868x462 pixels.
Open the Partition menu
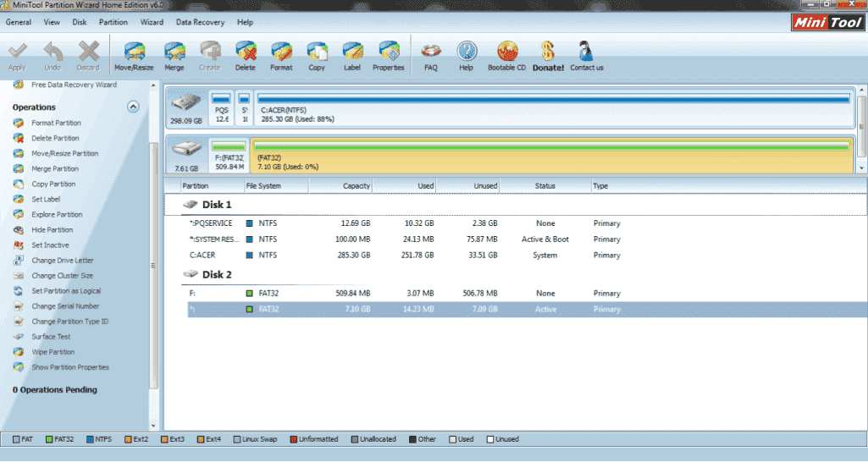click(x=113, y=22)
